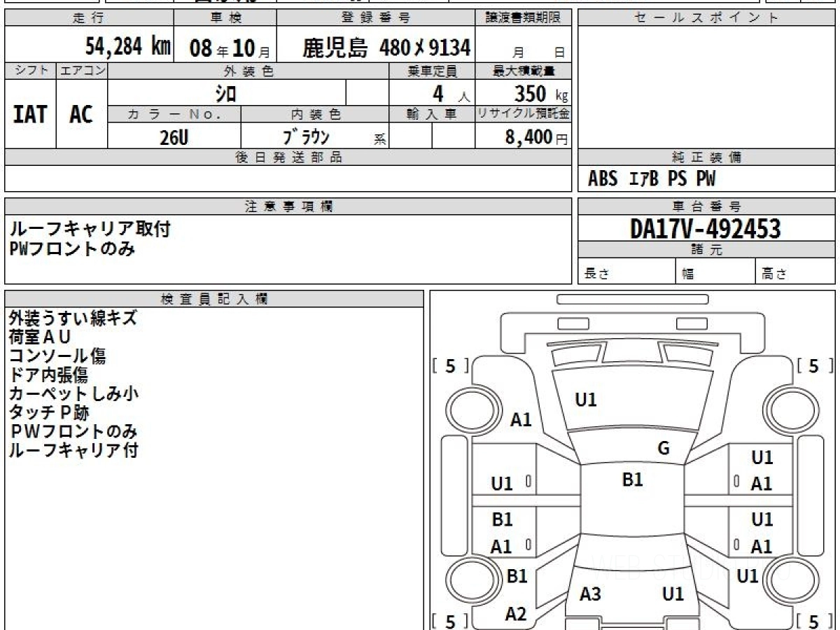The width and height of the screenshot is (840, 630).
Task: Click the A2 damage mark on diagram
Action: 516,615
